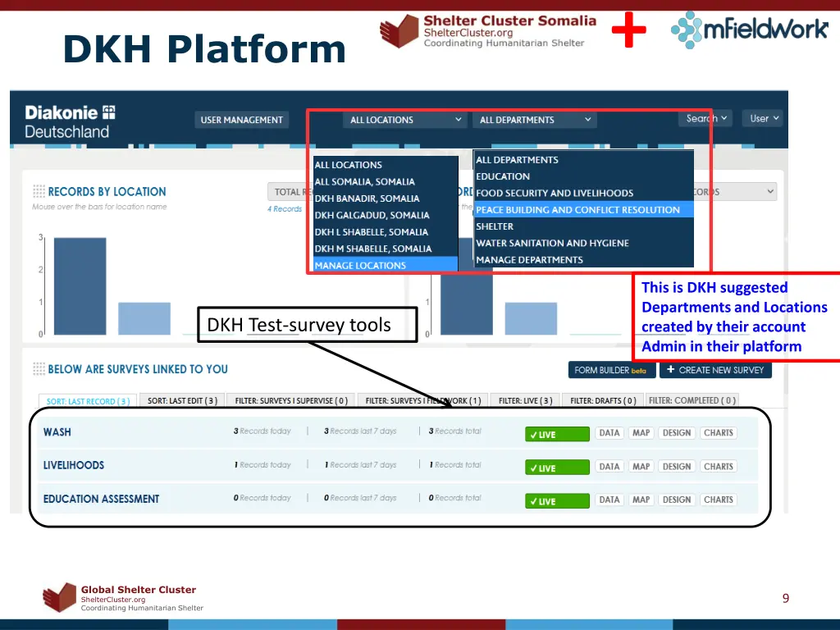Click the mFieldwork logo
The image size is (840, 630).
(750, 30)
